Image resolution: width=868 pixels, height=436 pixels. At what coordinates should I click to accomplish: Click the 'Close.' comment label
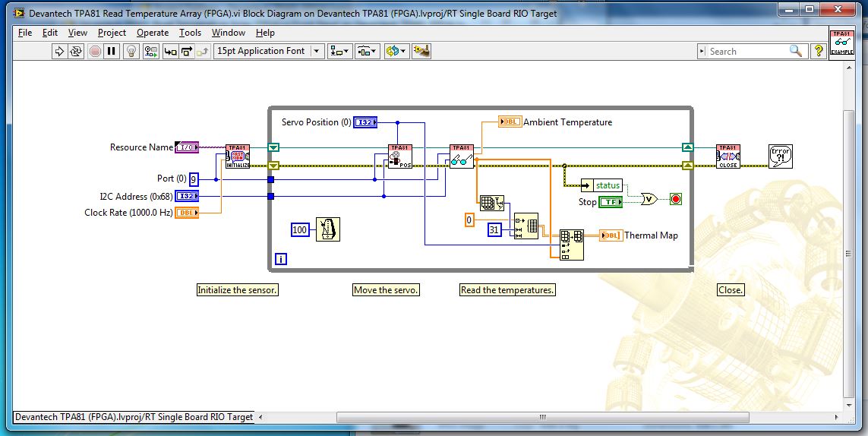tap(731, 289)
